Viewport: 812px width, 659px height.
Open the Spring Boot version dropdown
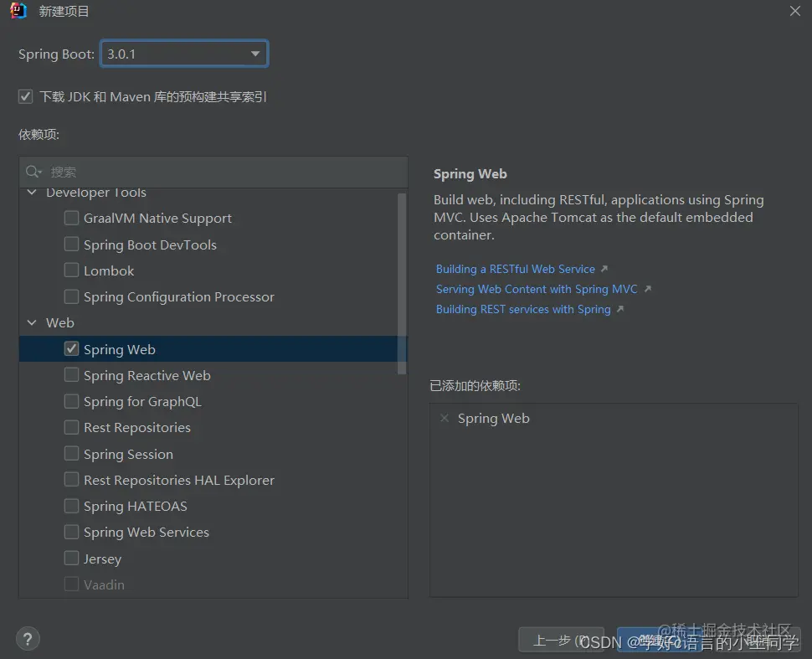[184, 54]
